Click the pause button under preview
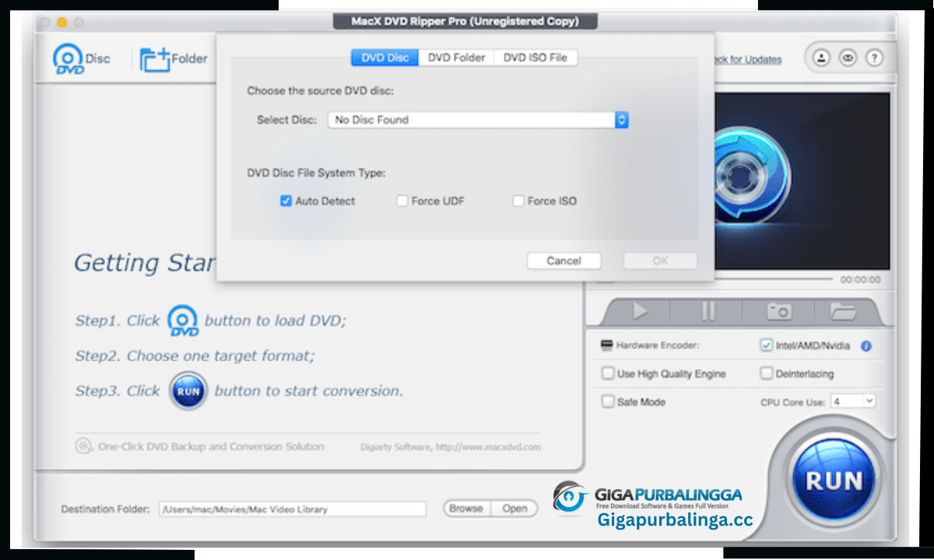This screenshot has height=560, width=934. click(708, 312)
